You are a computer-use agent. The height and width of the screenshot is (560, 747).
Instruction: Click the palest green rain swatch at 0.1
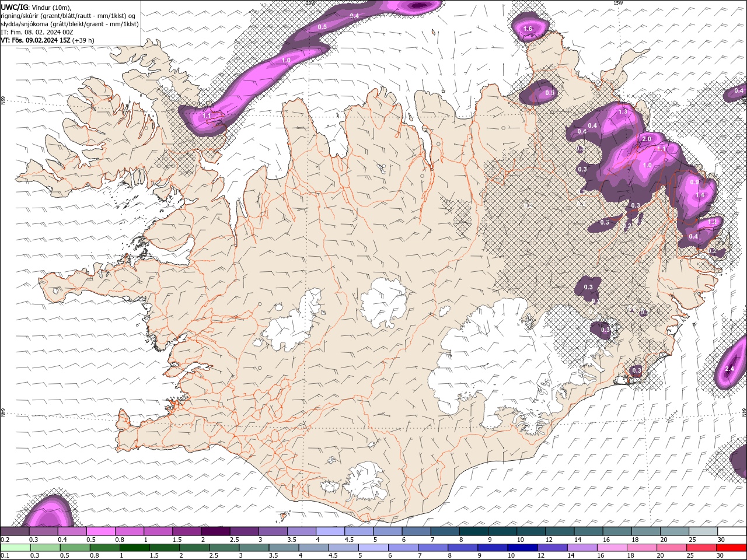[16, 548]
